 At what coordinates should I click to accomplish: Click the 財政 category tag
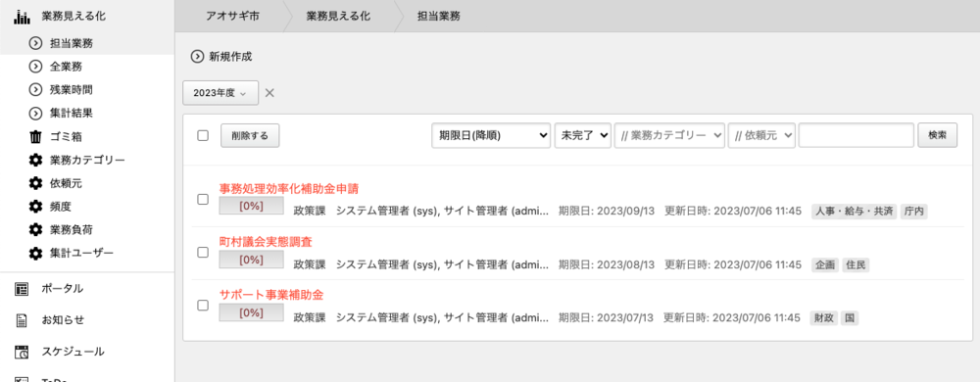coord(823,318)
